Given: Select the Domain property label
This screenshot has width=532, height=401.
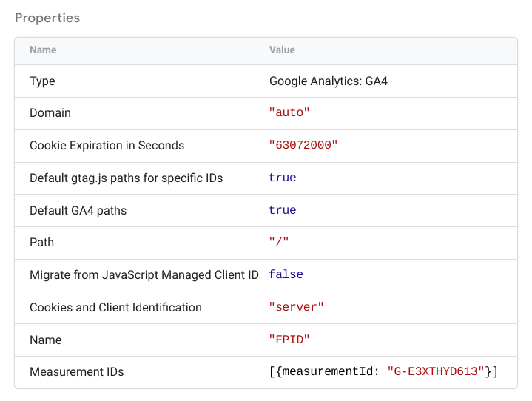Looking at the screenshot, I should click(50, 113).
